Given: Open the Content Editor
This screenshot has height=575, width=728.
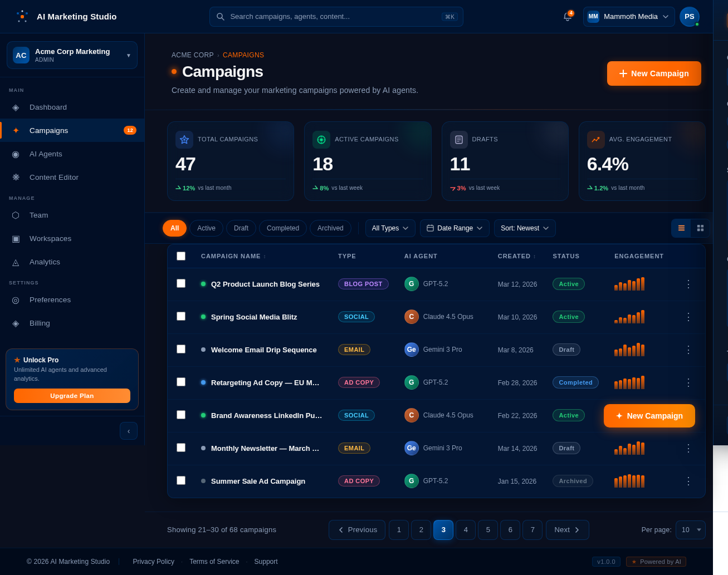Looking at the screenshot, I should 53,177.
